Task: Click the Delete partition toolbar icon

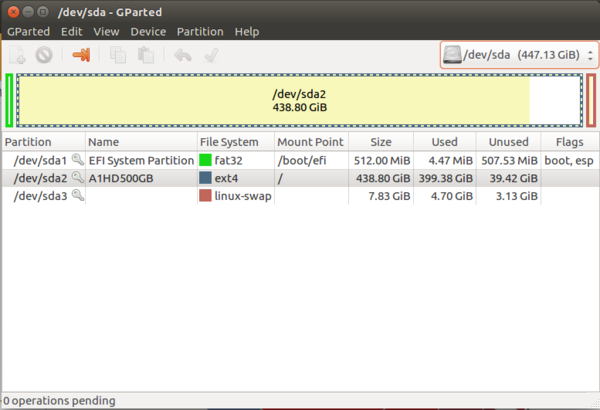Action: point(44,55)
